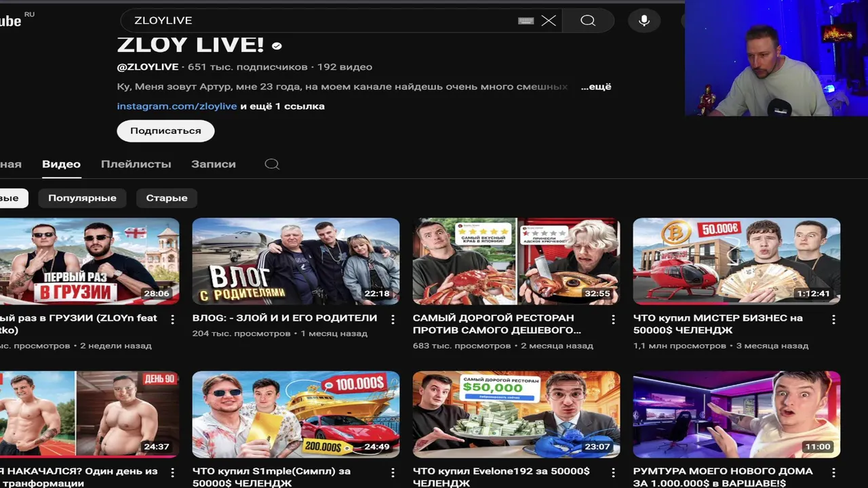
Task: Click the webcam overlay of the streamer
Action: click(x=776, y=58)
